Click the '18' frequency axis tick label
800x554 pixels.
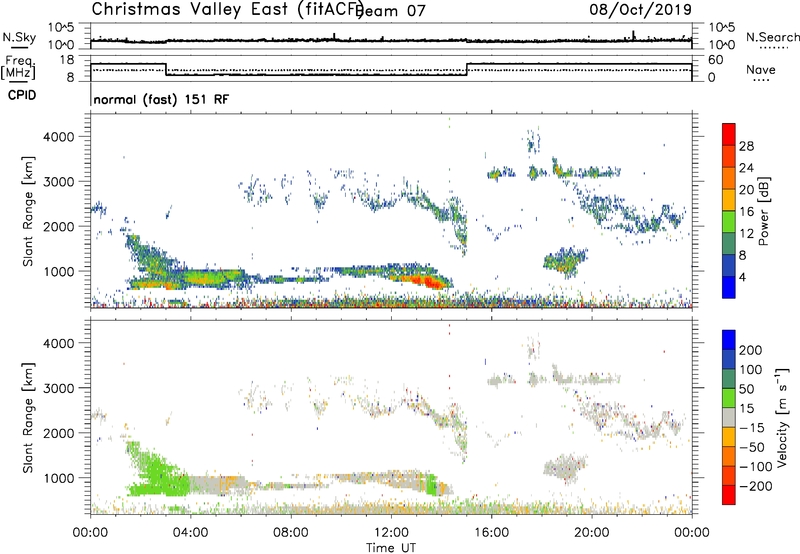67,60
